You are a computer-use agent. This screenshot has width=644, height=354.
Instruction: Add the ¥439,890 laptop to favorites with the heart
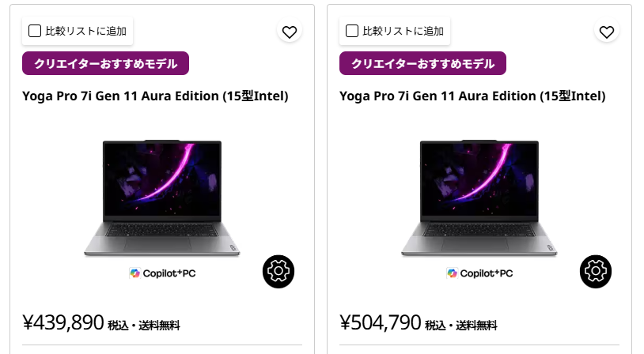tap(290, 32)
